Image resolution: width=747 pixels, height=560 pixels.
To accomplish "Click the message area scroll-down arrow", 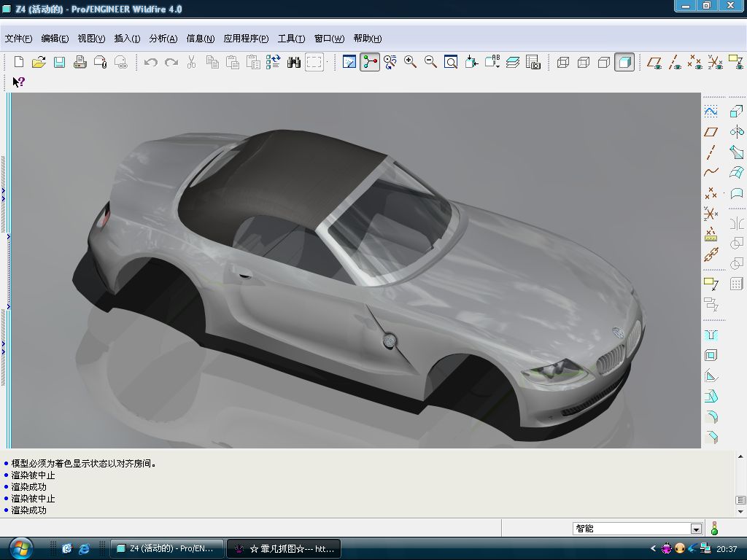I will click(740, 512).
